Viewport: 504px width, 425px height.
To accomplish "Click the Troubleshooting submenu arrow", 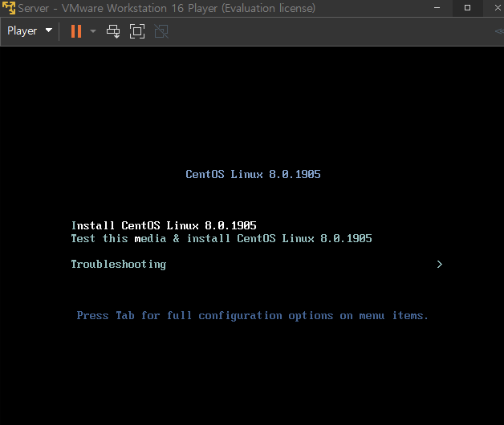I will coord(439,264).
